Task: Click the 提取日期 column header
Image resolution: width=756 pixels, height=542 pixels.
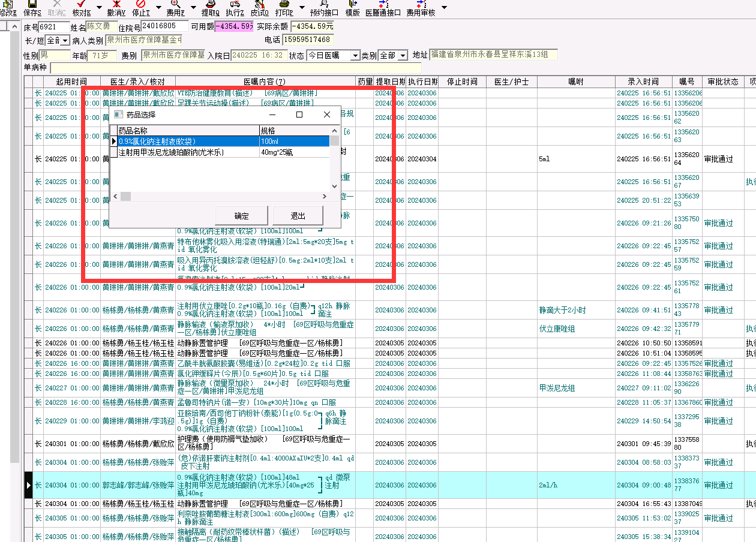Action: (x=390, y=82)
